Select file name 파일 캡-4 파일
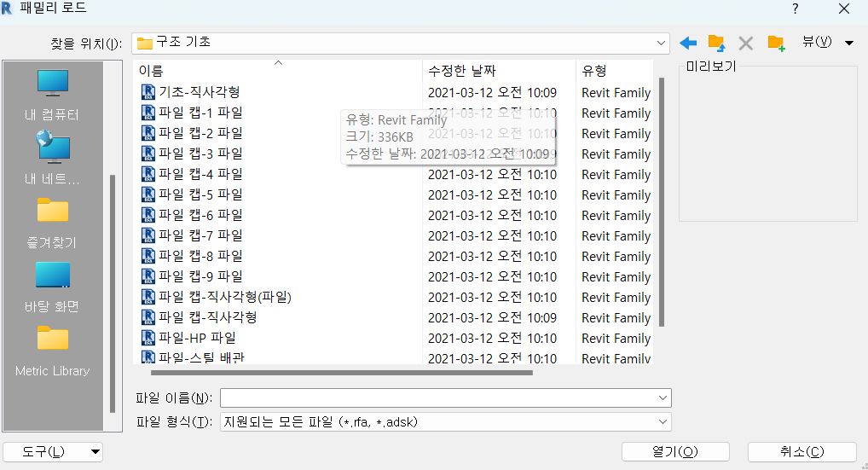 pos(201,174)
